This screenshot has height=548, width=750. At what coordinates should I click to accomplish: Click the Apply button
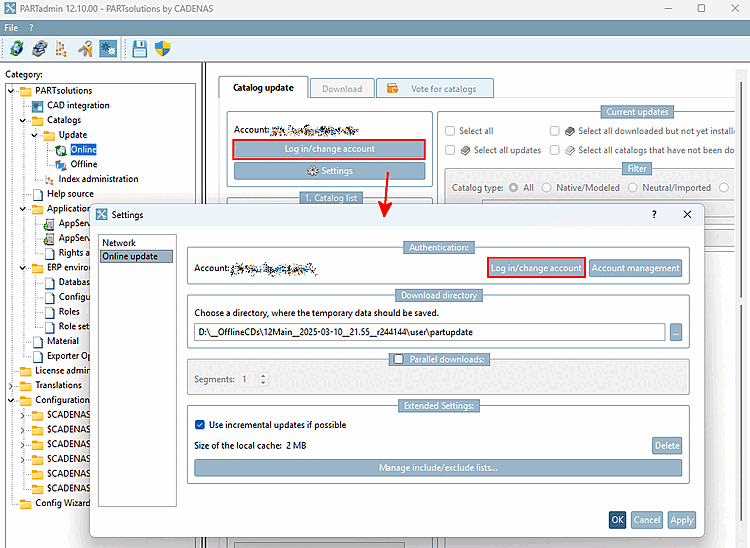682,520
